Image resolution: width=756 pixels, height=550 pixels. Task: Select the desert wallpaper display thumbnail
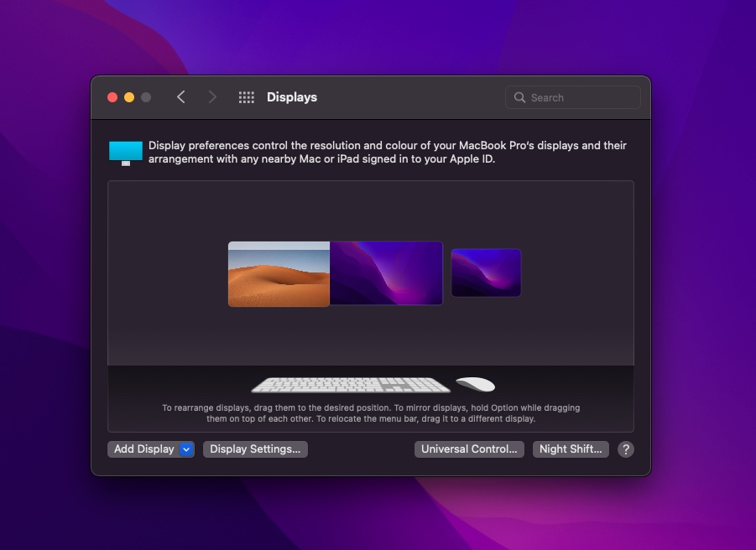(279, 274)
